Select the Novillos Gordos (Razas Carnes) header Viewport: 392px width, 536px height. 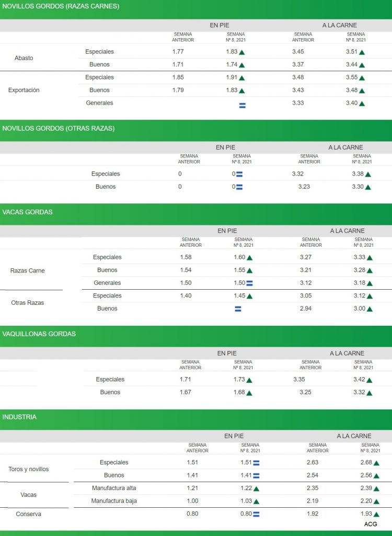point(61,6)
